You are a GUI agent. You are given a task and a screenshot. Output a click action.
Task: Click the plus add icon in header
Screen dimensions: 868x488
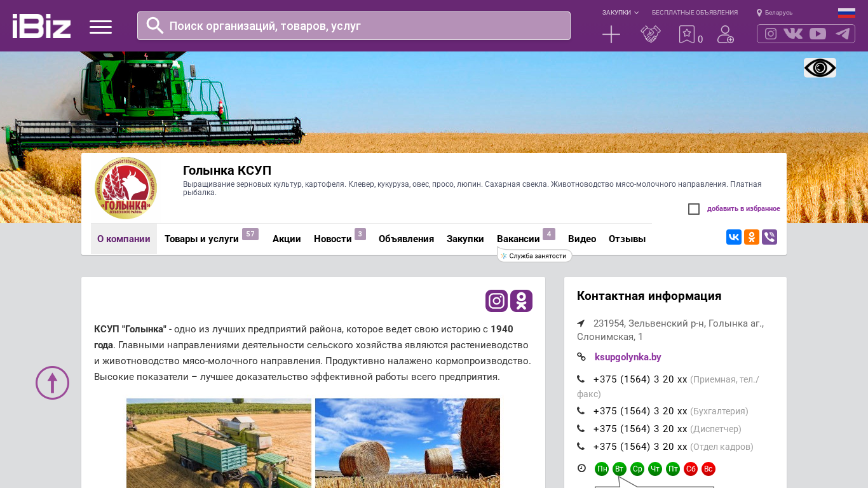[x=611, y=34]
